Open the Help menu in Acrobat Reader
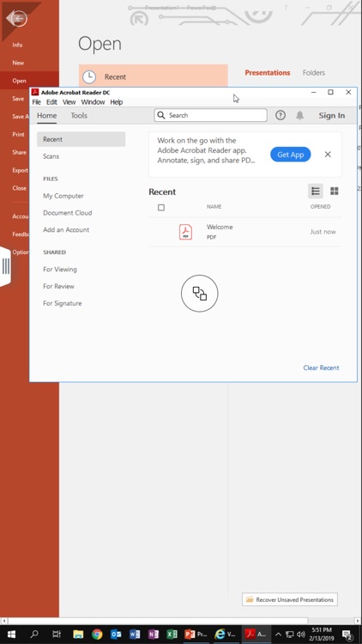Image resolution: width=362 pixels, height=644 pixels. coord(117,102)
